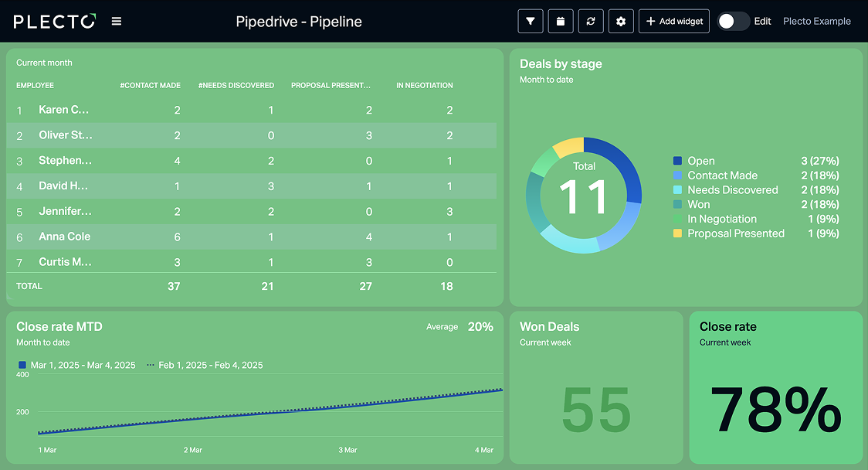
Task: Click the Deals by stage widget title
Action: 561,63
